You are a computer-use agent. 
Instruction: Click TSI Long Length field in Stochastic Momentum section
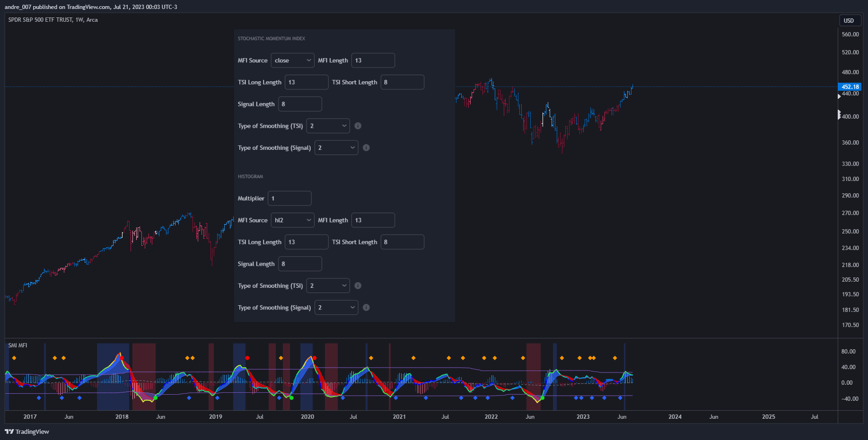(x=307, y=82)
